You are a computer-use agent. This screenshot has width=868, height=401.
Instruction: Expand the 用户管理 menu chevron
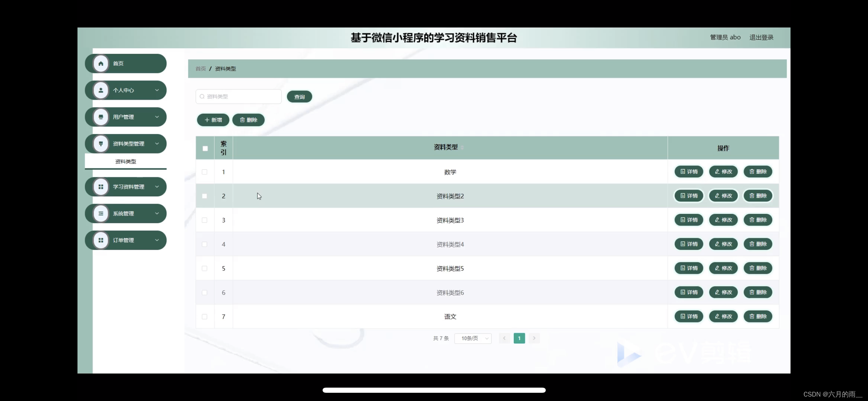(157, 117)
